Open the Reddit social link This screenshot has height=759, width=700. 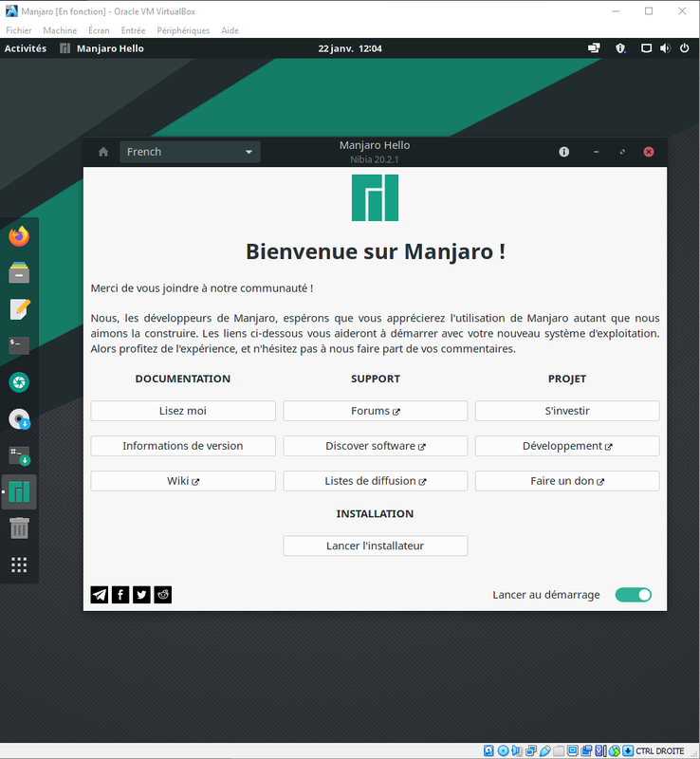click(162, 595)
